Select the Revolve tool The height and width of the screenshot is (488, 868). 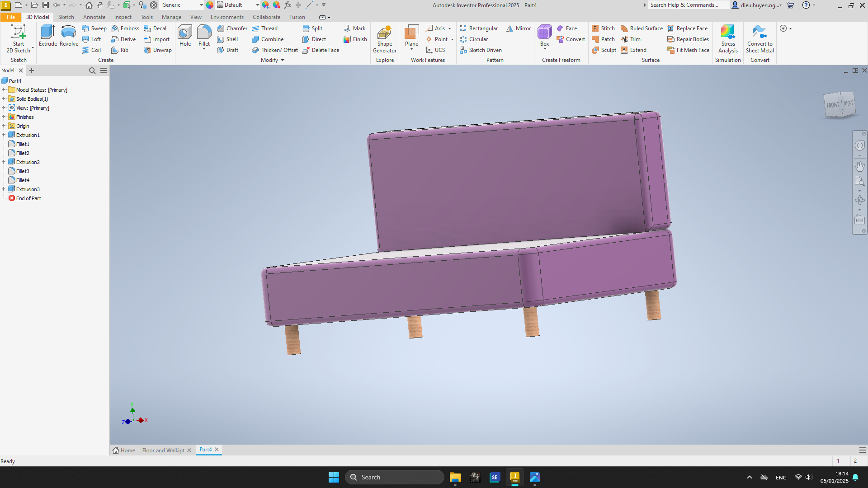(x=69, y=36)
